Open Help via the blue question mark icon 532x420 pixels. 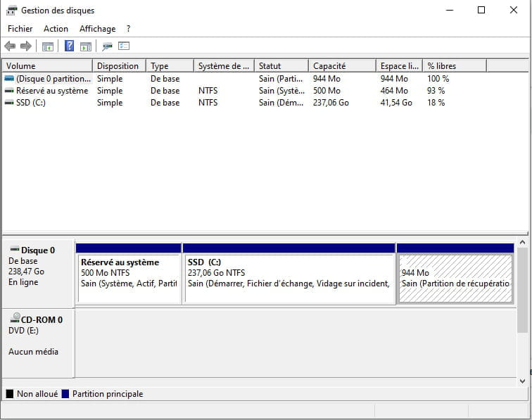point(69,46)
